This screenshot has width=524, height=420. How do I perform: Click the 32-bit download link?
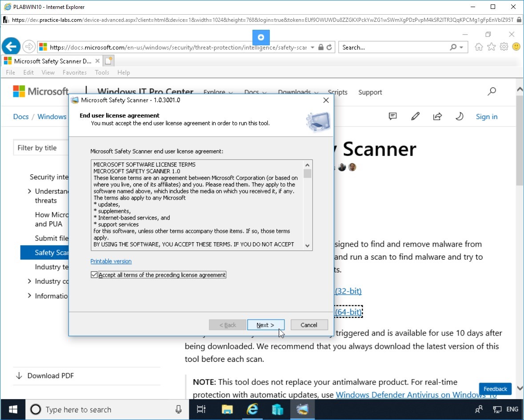(x=348, y=291)
